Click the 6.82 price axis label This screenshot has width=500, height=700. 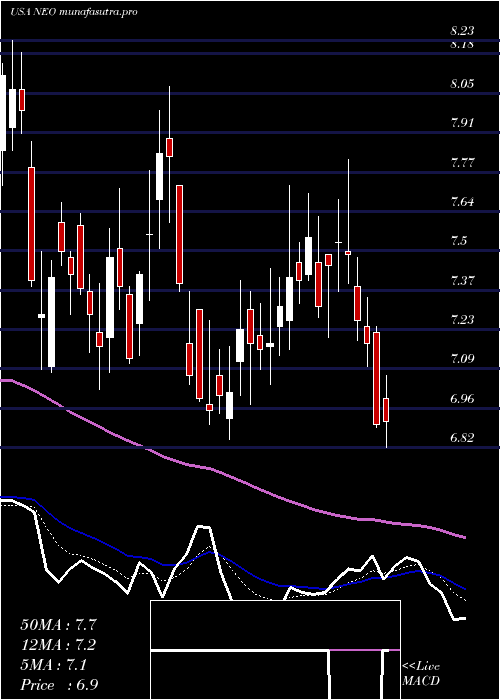click(462, 438)
